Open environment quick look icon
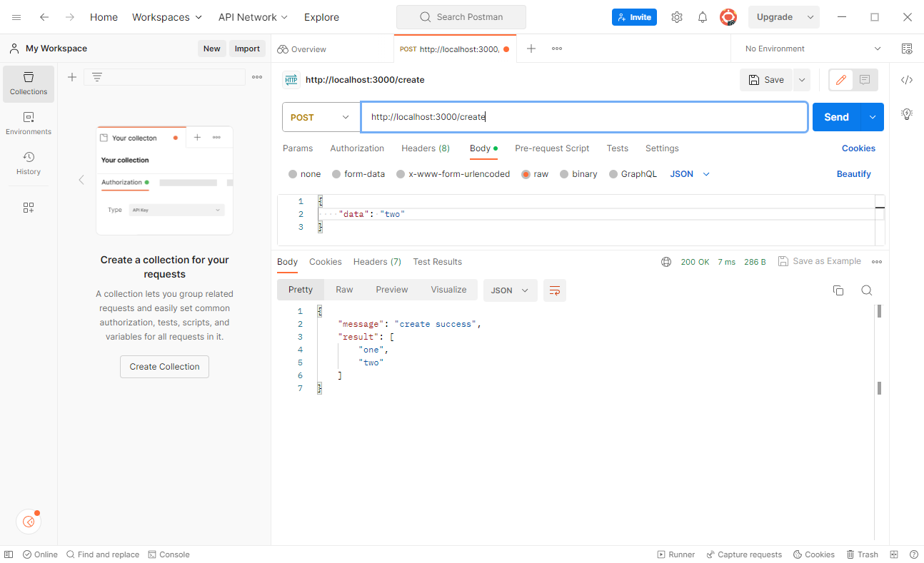The width and height of the screenshot is (924, 563). (x=907, y=49)
